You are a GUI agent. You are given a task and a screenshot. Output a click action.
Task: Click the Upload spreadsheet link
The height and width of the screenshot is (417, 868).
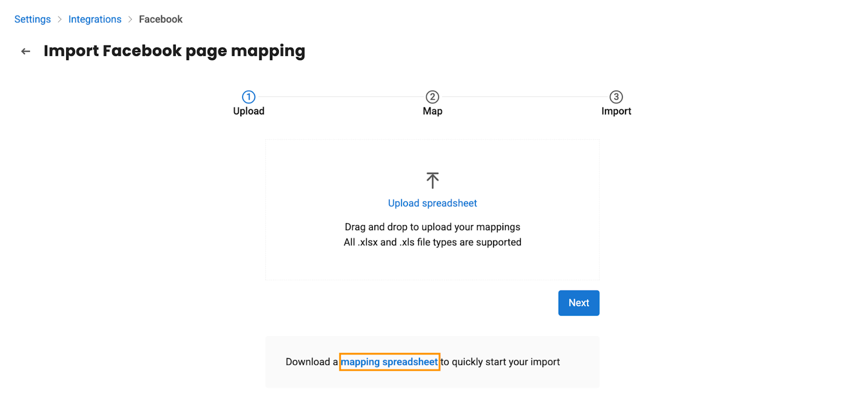432,203
